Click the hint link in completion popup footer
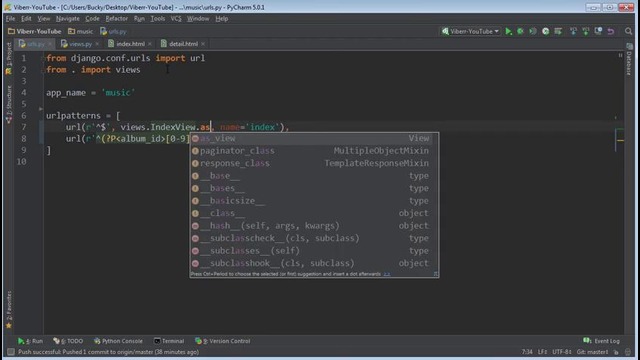The image size is (640, 360). click(x=387, y=274)
